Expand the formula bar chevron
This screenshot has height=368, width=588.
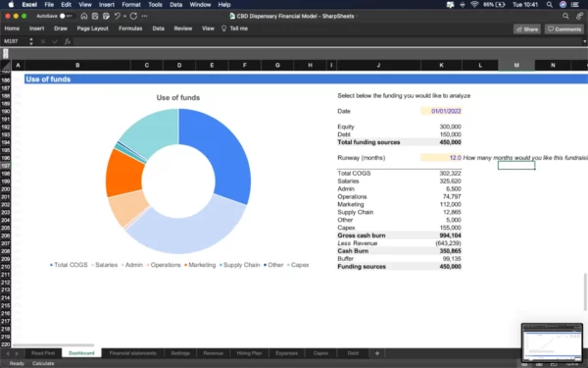coord(584,41)
